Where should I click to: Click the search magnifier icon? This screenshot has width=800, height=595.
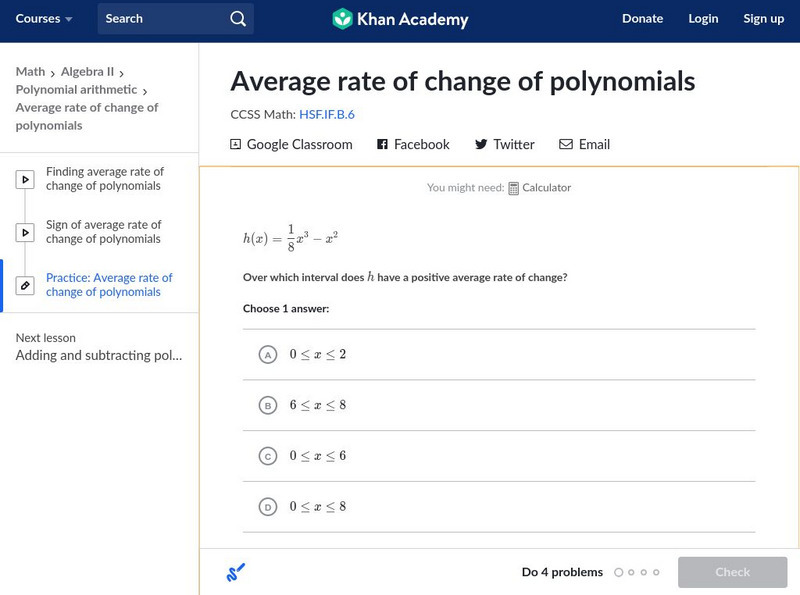point(237,19)
